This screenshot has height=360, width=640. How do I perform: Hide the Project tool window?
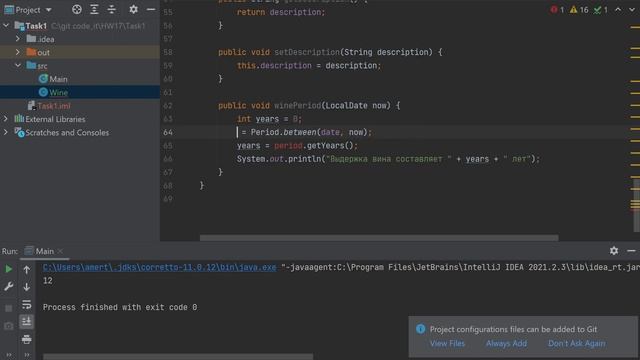151,9
